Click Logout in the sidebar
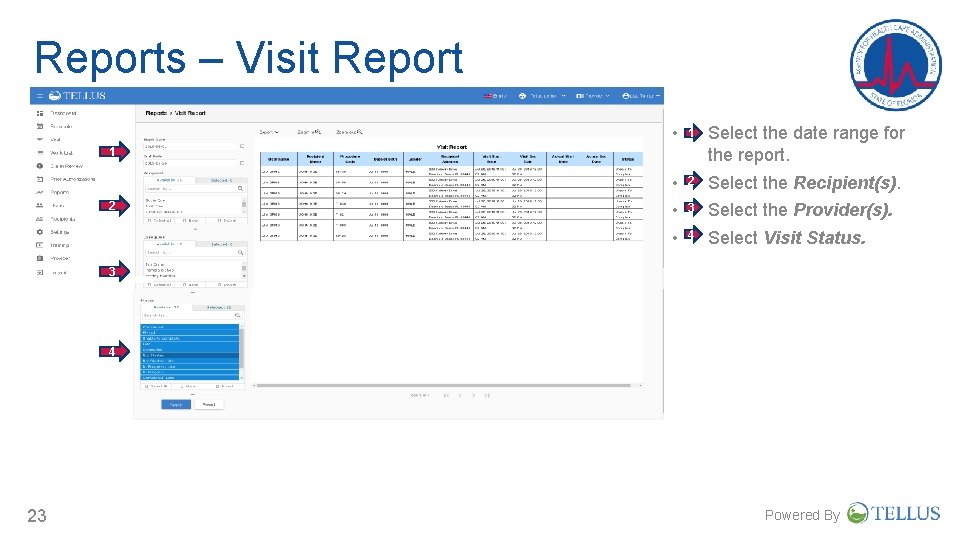This screenshot has width=960, height=540. [x=51, y=272]
